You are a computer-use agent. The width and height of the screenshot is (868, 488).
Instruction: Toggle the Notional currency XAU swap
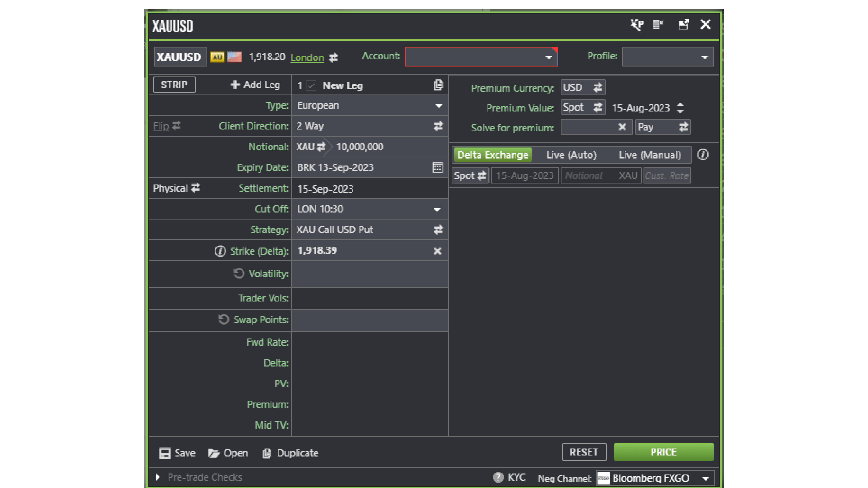[321, 147]
